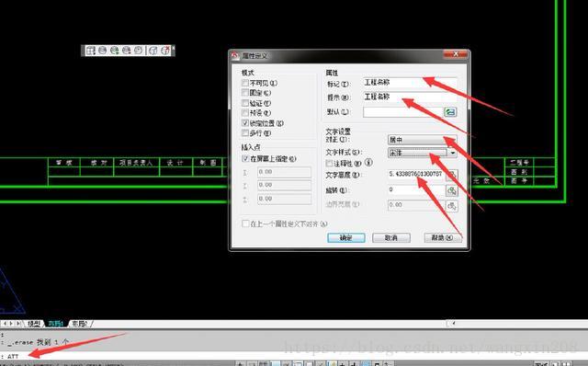Uncheck 在屏幕上指定 specify on-screen checkbox

[x=245, y=159]
